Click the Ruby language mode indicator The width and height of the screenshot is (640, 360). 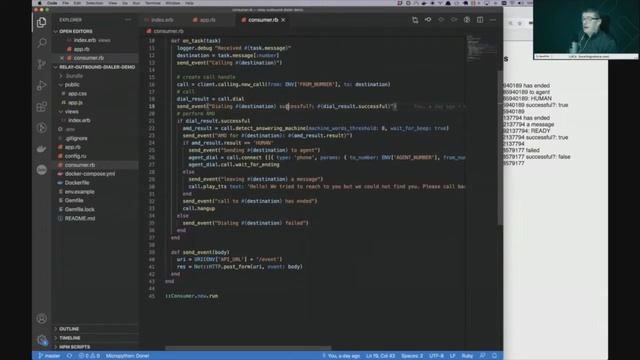click(x=467, y=356)
